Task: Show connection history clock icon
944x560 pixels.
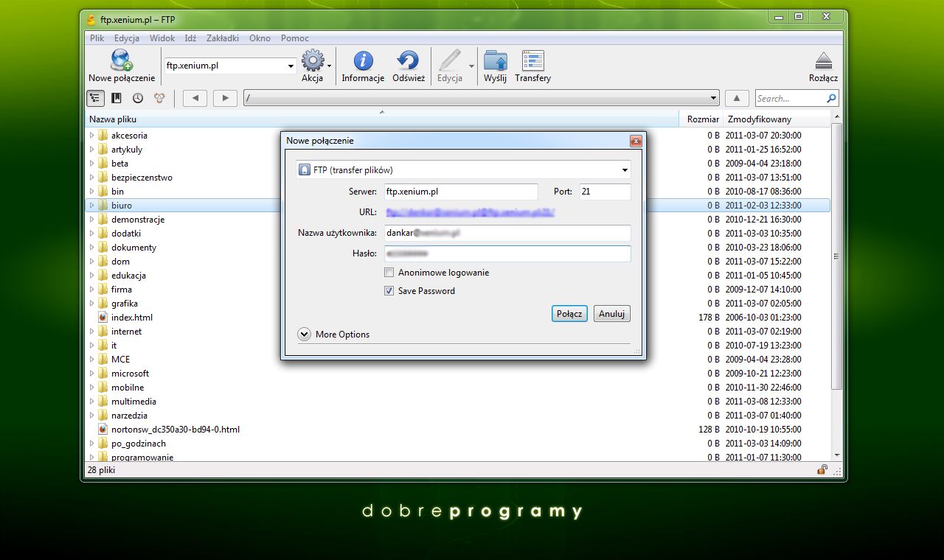Action: [138, 98]
